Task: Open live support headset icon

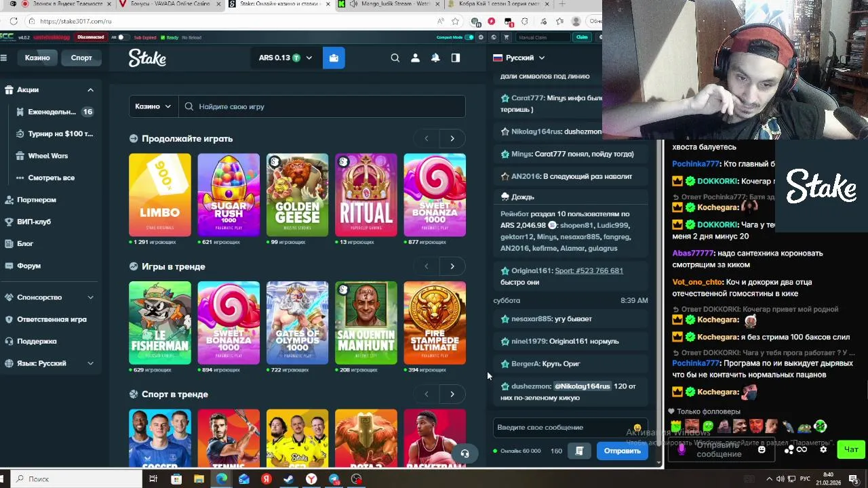Action: pyautogui.click(x=465, y=454)
